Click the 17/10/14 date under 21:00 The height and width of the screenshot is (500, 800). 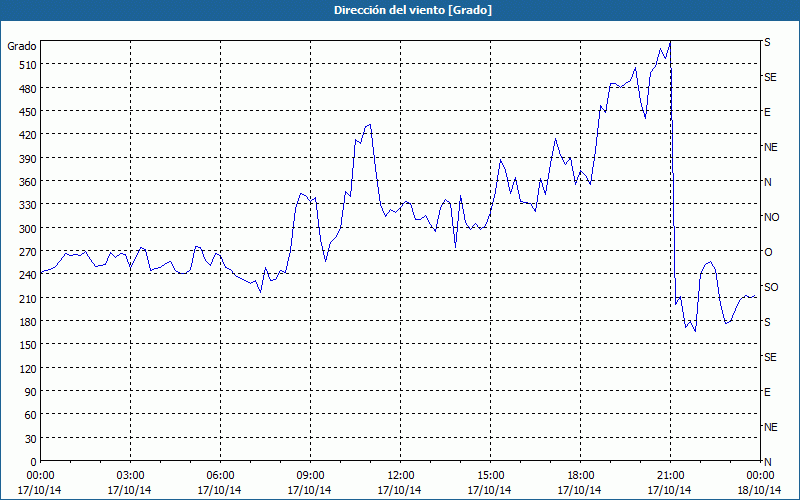tap(669, 490)
